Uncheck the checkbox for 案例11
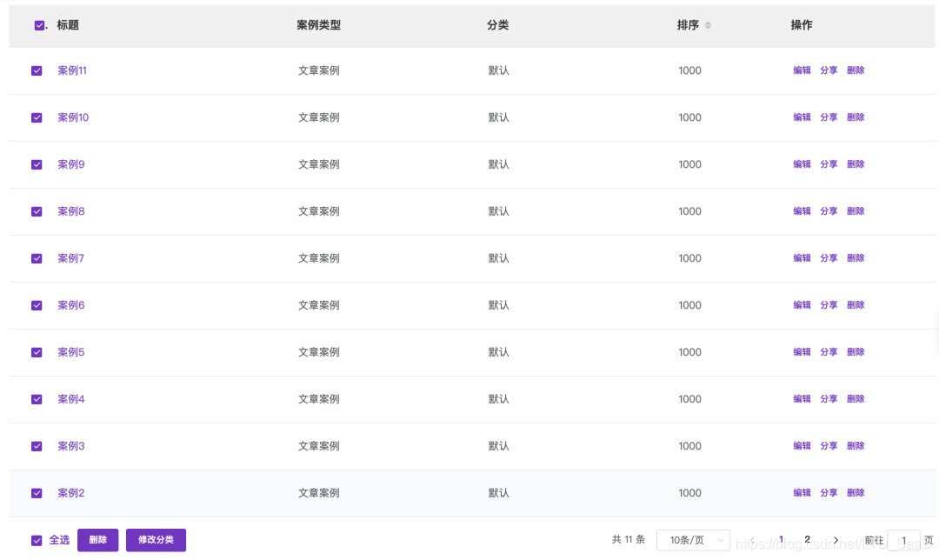Viewport: 939px width, 560px height. (x=37, y=70)
